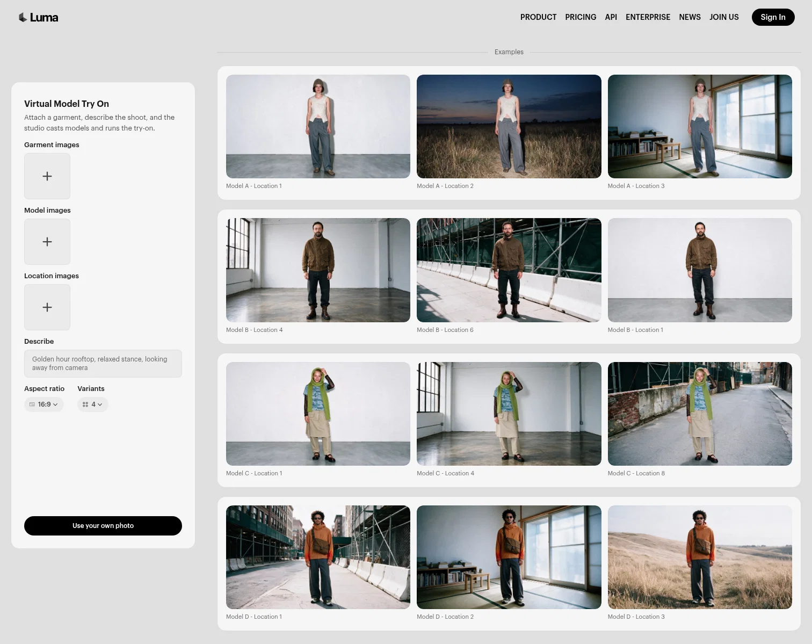Open Model A - Location 1 thumbnail
The height and width of the screenshot is (644, 812).
pyautogui.click(x=318, y=126)
